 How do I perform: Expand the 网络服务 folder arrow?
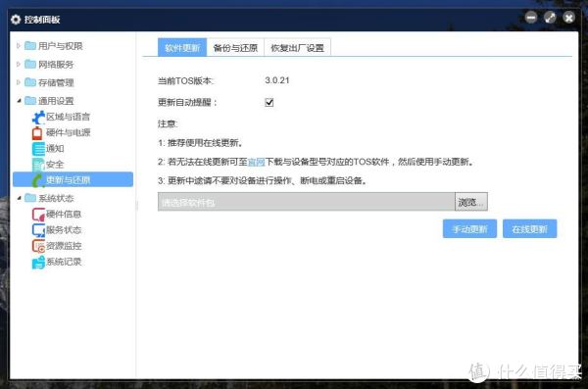coord(18,64)
